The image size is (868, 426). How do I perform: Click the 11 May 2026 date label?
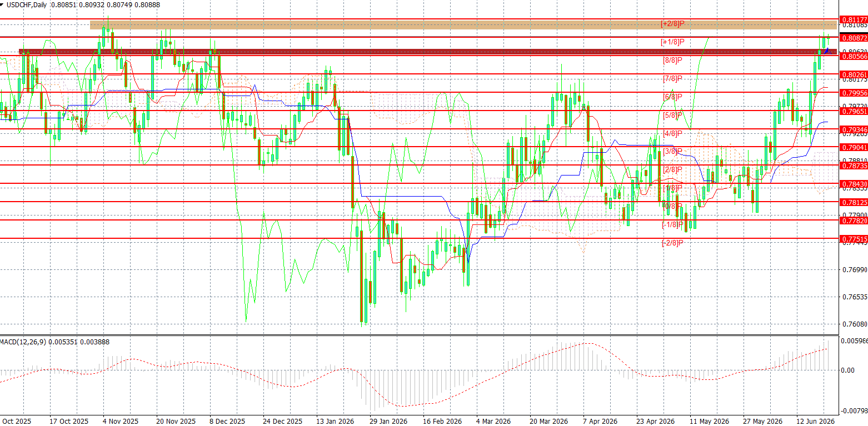point(709,422)
